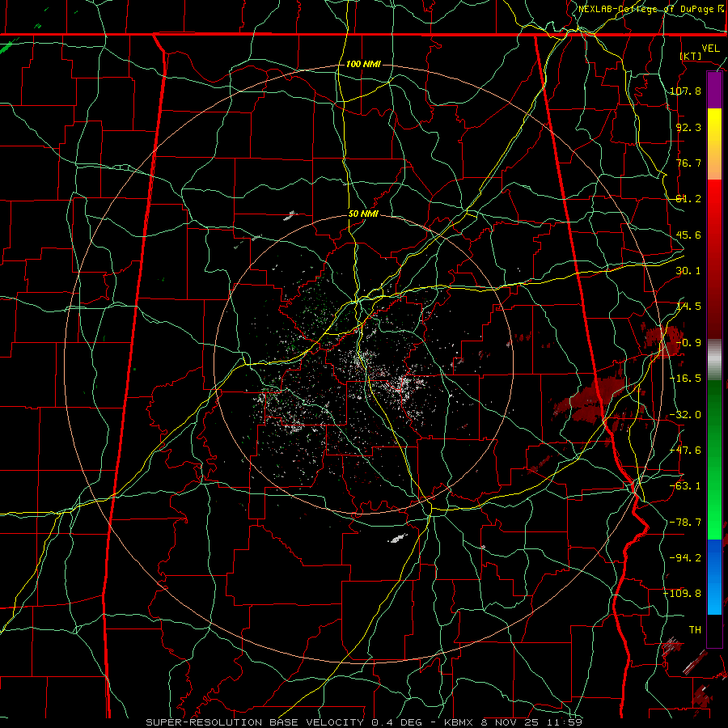Click the 100 NMI range ring label
728x728 pixels.
click(x=363, y=64)
